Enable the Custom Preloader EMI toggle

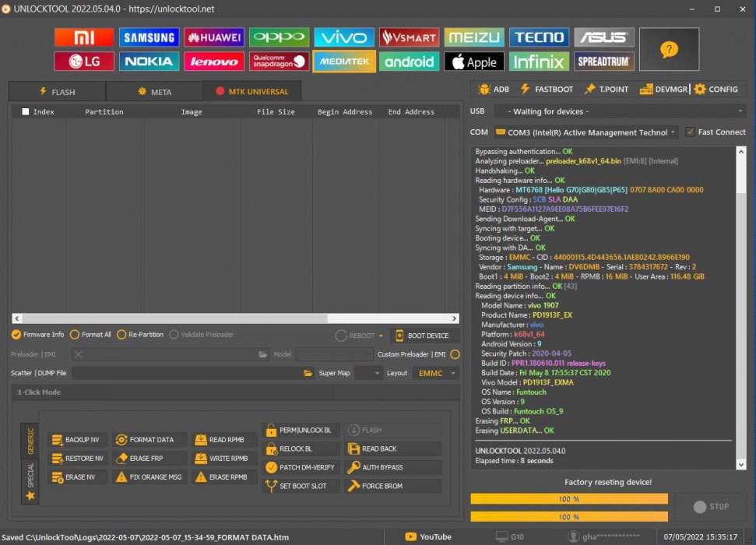tap(455, 354)
